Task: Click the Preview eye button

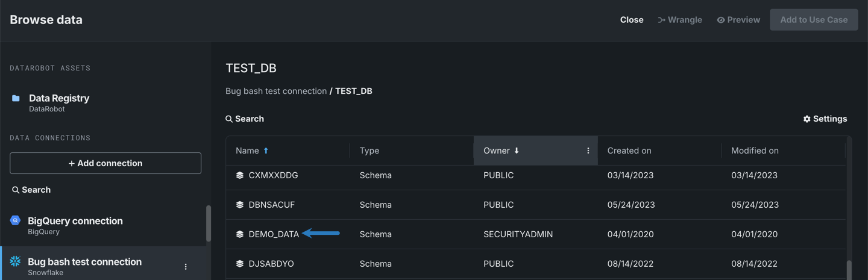Action: (x=738, y=20)
